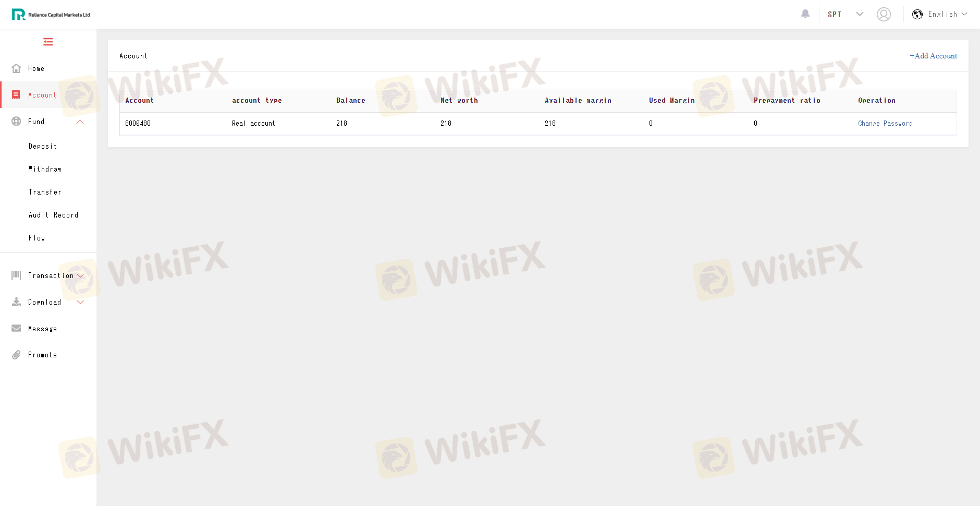Screen dimensions: 980x506
Task: Open Flow under Fund
Action: click(36, 238)
